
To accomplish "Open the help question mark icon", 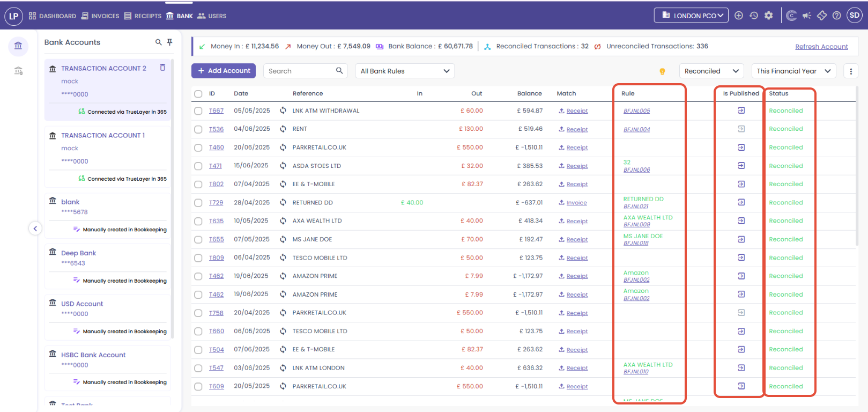I will point(836,16).
